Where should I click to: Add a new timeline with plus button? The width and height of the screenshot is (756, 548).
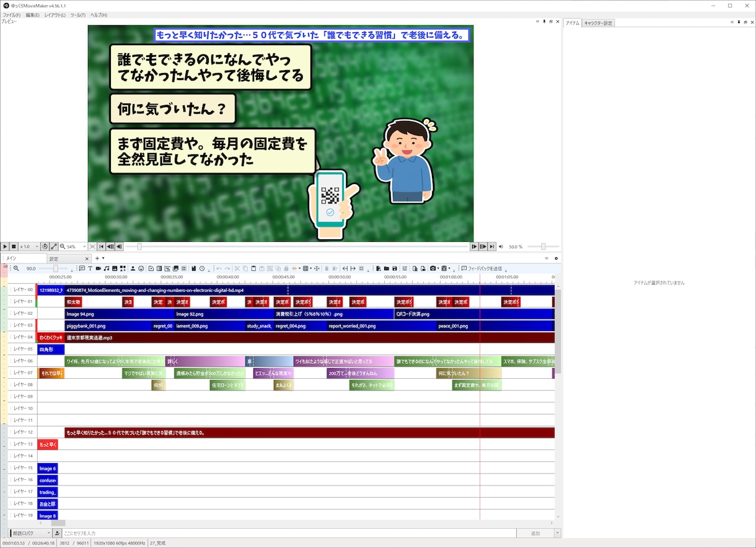click(97, 258)
